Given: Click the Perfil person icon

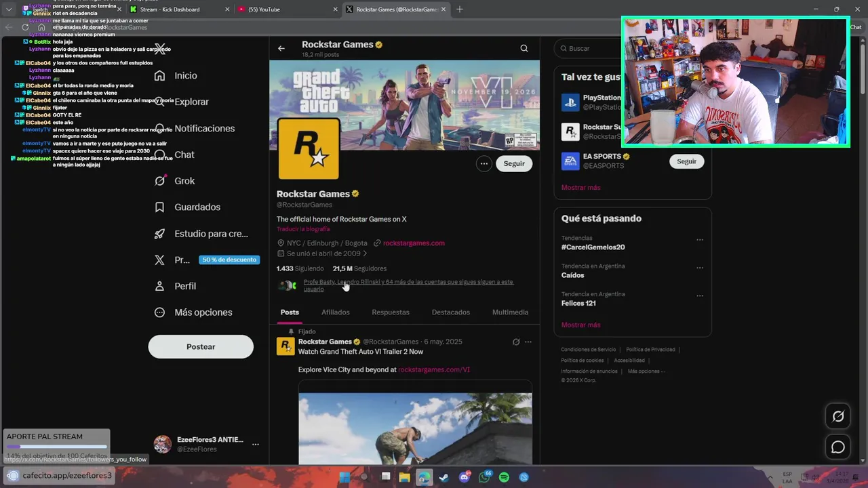Looking at the screenshot, I should pos(160,286).
